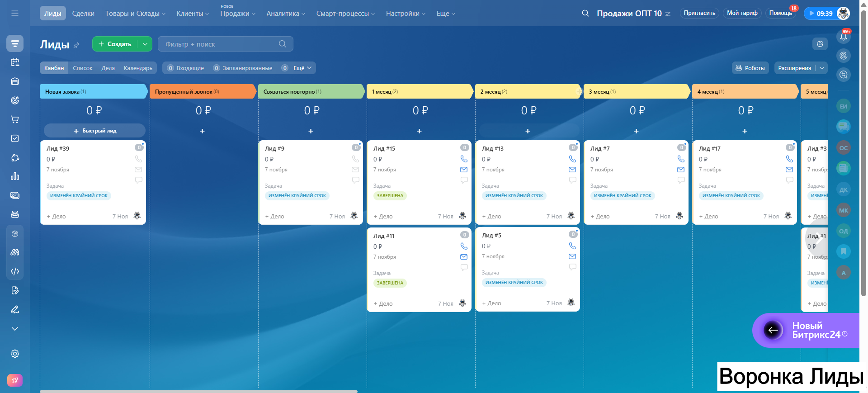868x393 pixels.
Task: Open the Расширения dropdown arrow
Action: point(822,68)
